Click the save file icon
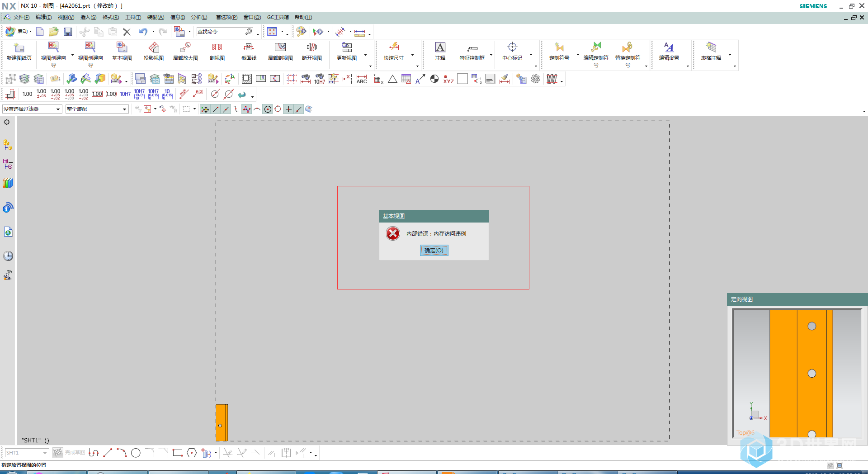 tap(68, 32)
